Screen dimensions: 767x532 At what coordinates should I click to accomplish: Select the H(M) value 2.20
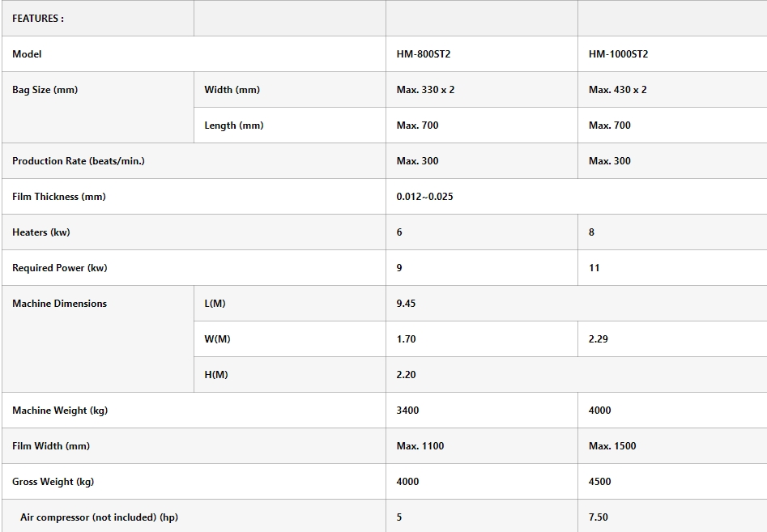click(x=406, y=375)
